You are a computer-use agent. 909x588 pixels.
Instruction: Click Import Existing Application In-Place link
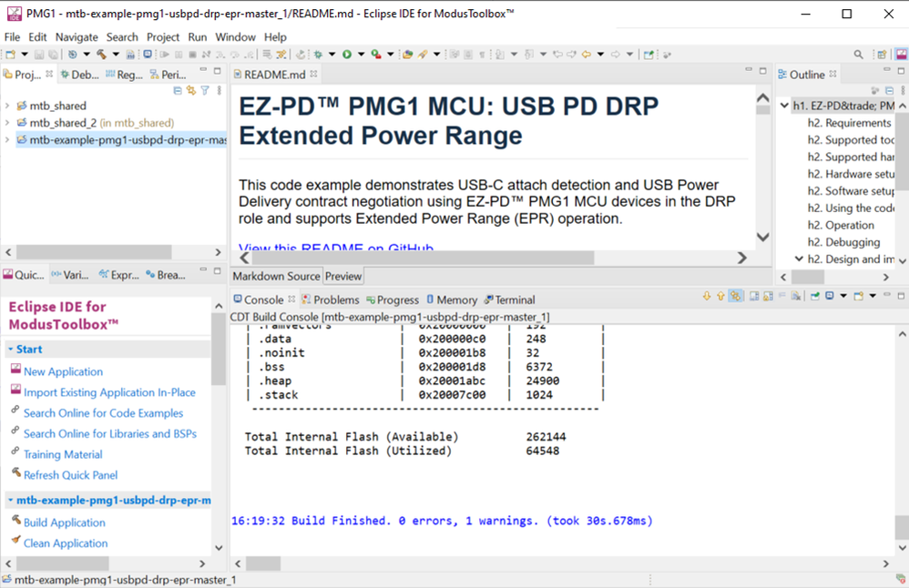coord(109,393)
